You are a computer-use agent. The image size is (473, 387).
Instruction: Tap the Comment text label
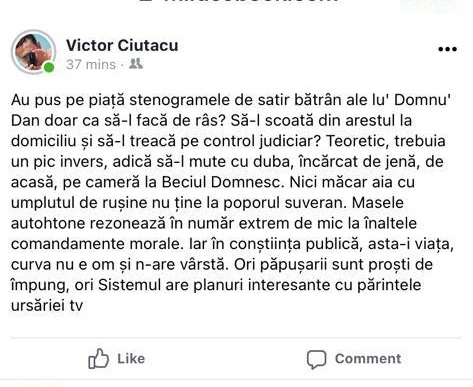(x=368, y=359)
